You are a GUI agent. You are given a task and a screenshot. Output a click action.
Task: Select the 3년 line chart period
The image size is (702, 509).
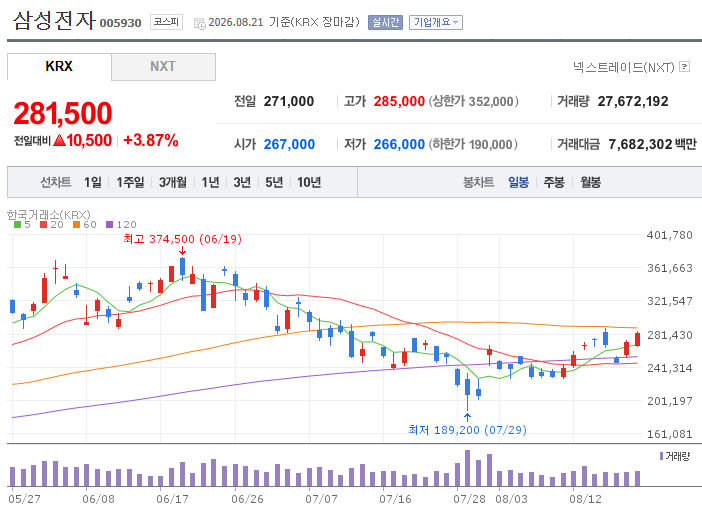click(x=242, y=182)
